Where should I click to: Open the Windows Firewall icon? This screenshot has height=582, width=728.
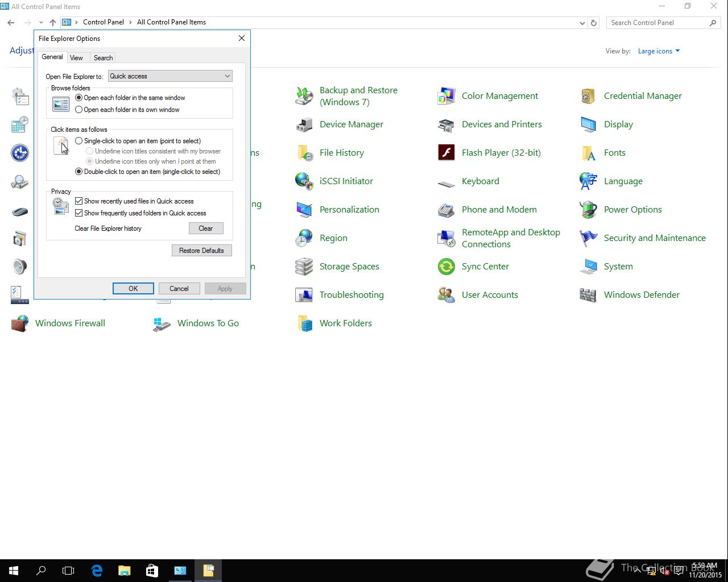click(x=20, y=323)
